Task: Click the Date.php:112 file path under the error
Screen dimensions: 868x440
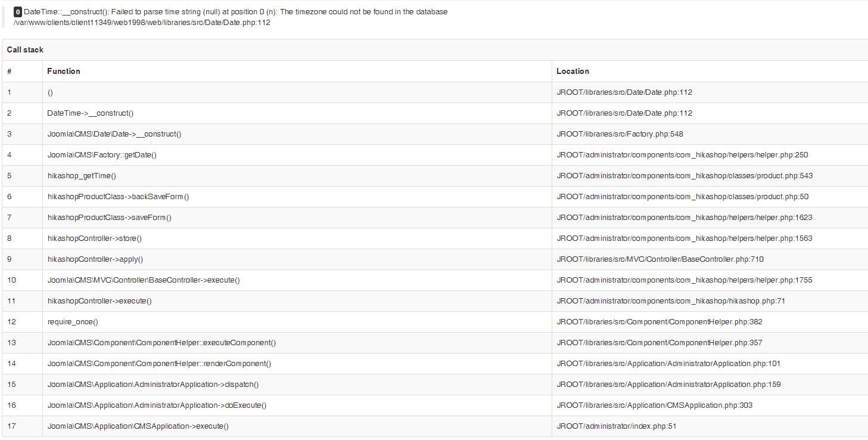Action: coord(142,22)
